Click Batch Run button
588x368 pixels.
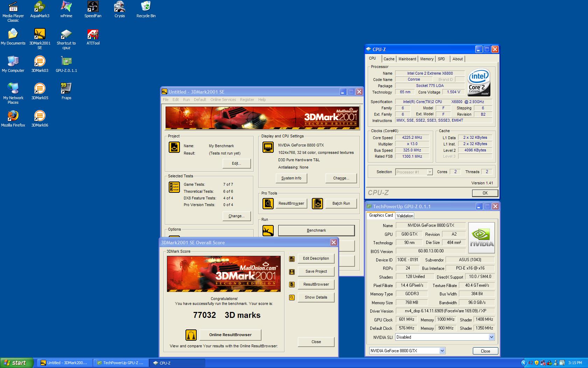pyautogui.click(x=341, y=204)
